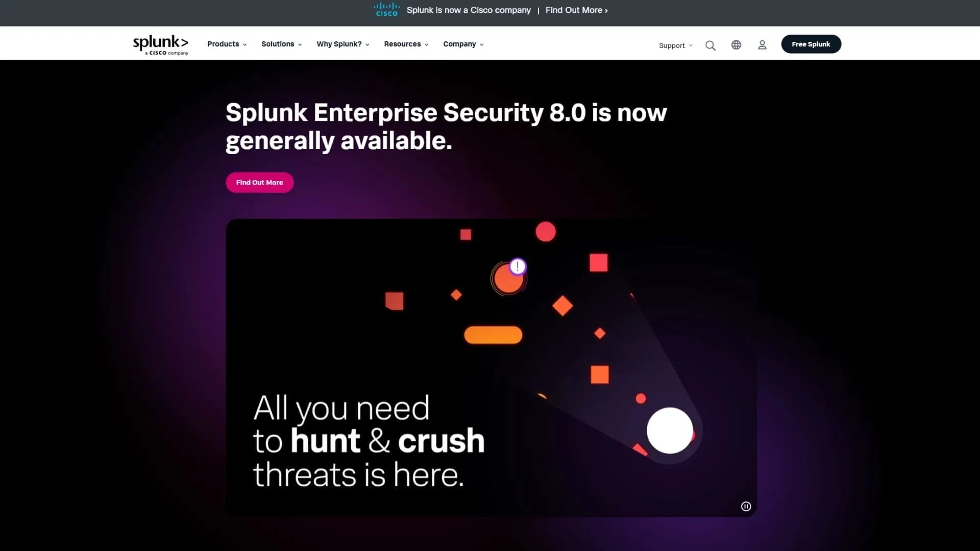The width and height of the screenshot is (980, 551).
Task: Click the Enterprise Security 8.0 headline
Action: (446, 127)
